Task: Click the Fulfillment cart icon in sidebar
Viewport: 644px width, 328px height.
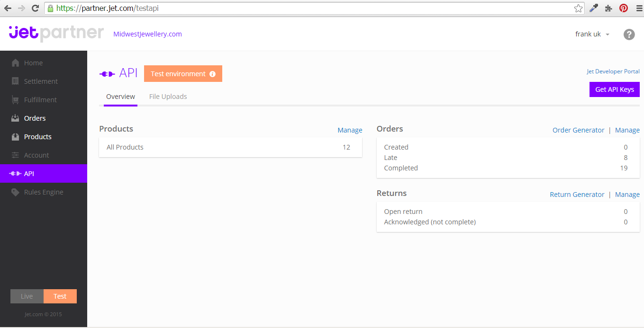Action: 15,100
